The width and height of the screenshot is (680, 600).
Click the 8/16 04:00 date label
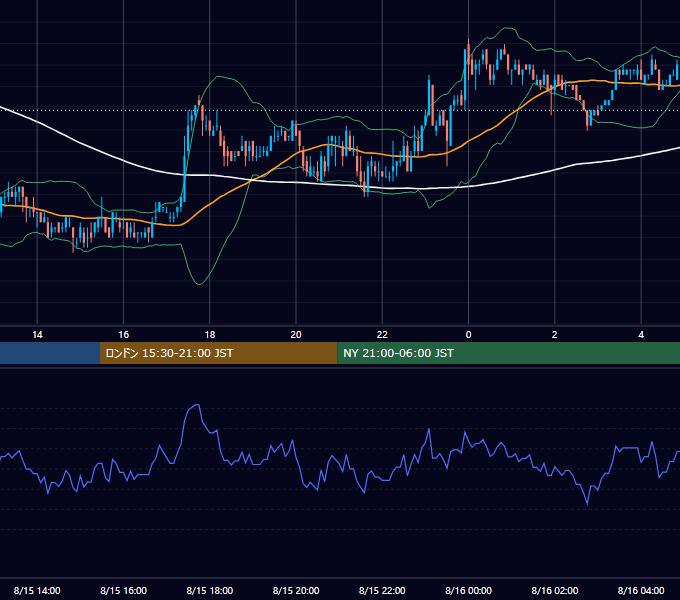(641, 590)
